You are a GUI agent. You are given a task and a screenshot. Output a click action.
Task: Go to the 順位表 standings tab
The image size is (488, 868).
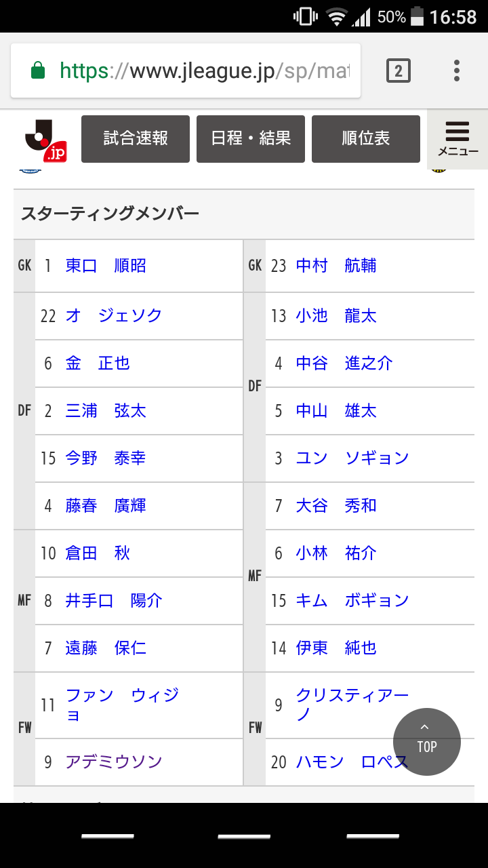coord(366,139)
